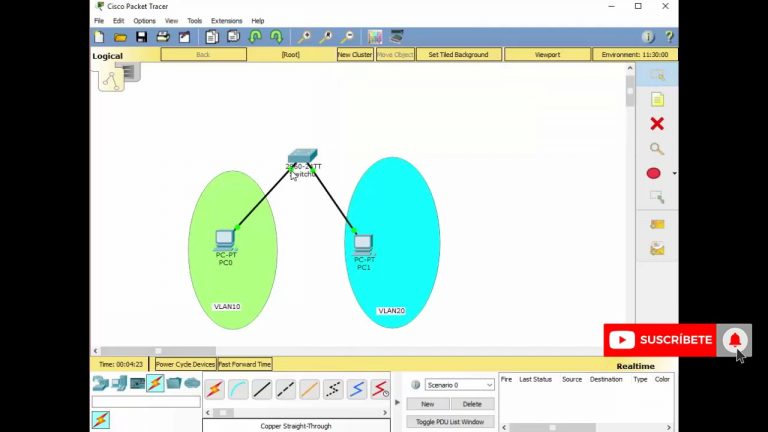Open the File menu
This screenshot has width=768, height=432.
(x=99, y=21)
